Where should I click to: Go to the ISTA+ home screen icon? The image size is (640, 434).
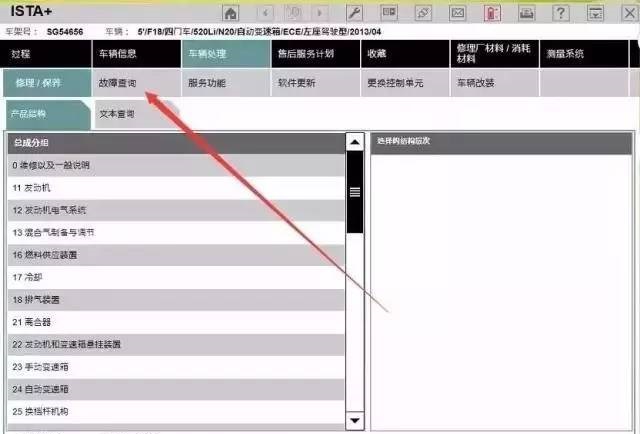[x=231, y=13]
